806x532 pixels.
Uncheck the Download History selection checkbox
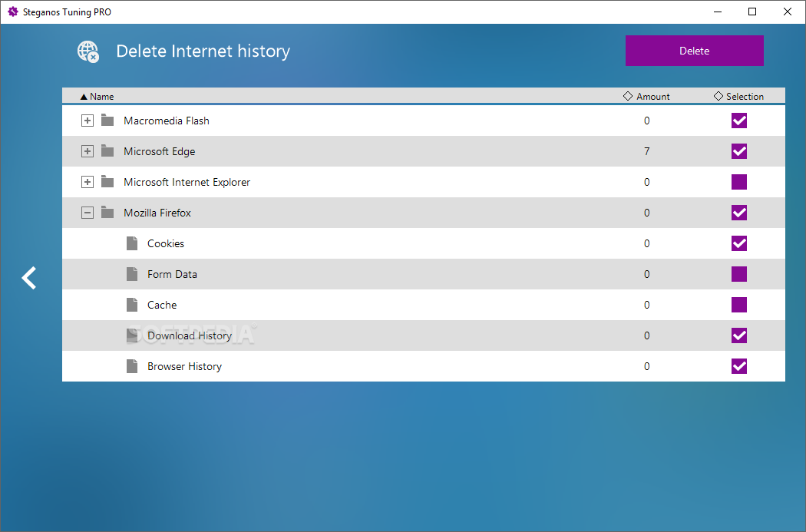pos(738,335)
